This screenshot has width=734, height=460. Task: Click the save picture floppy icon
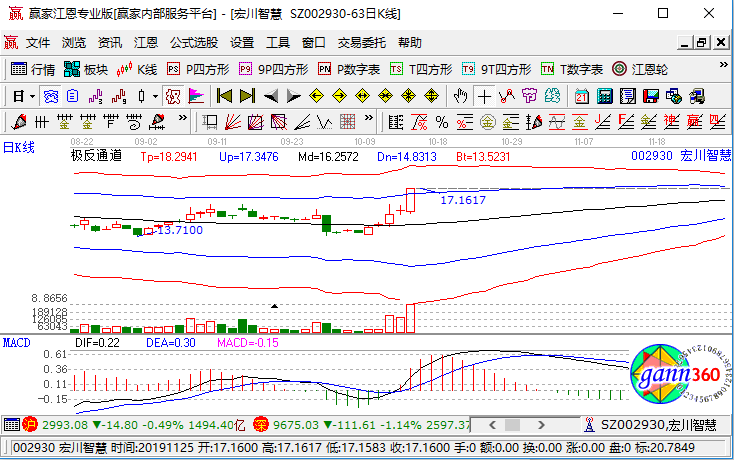[651, 97]
